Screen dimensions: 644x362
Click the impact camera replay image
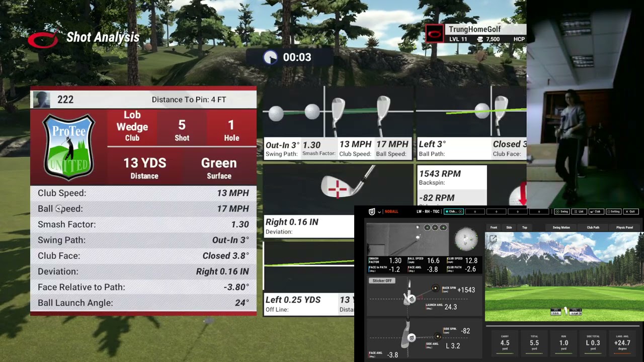pyautogui.click(x=408, y=239)
